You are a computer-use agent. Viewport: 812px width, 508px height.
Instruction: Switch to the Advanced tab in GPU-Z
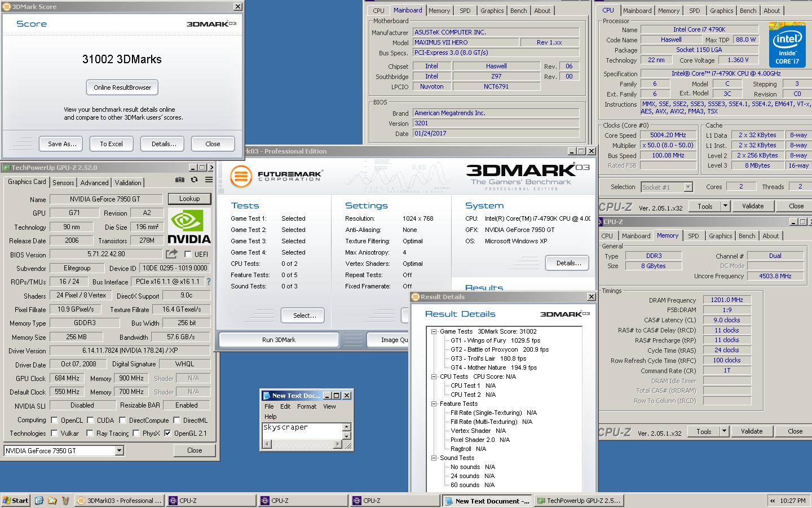pyautogui.click(x=94, y=182)
